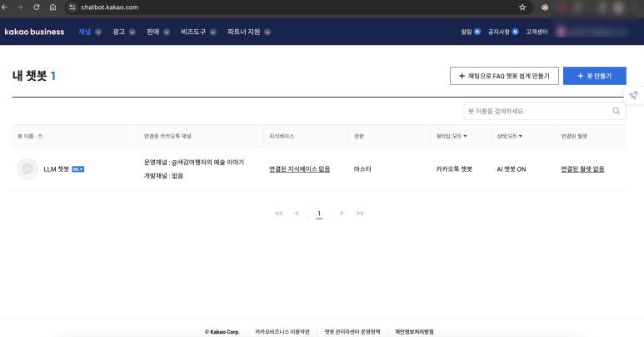644x337 pixels.
Task: Click the browser extension icon beside the star
Action: coord(545,7)
